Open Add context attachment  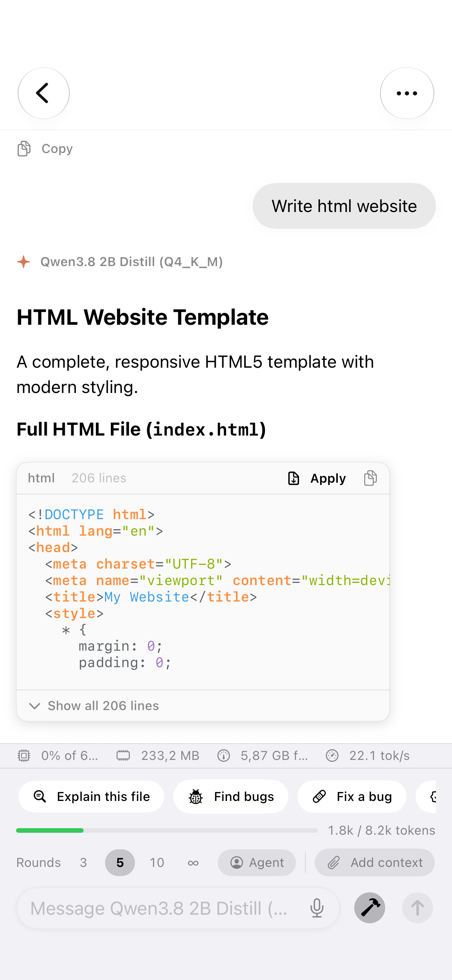point(375,863)
